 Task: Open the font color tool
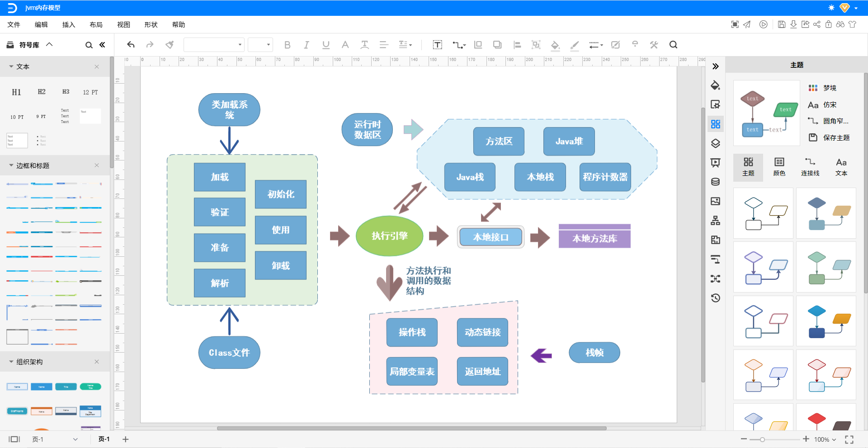345,45
